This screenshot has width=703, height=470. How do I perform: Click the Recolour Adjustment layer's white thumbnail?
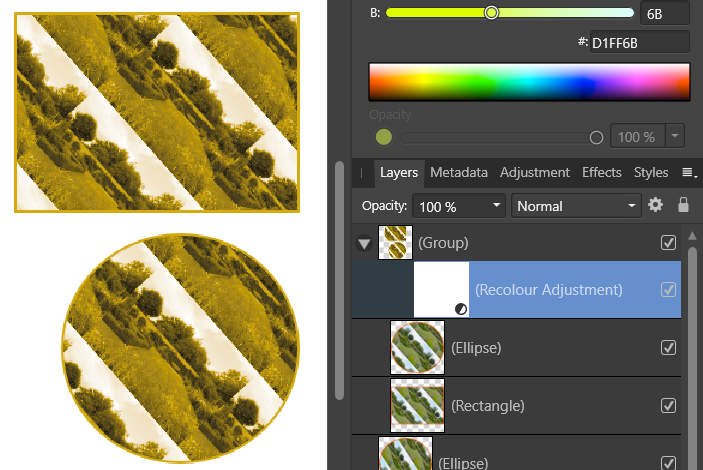click(x=441, y=290)
